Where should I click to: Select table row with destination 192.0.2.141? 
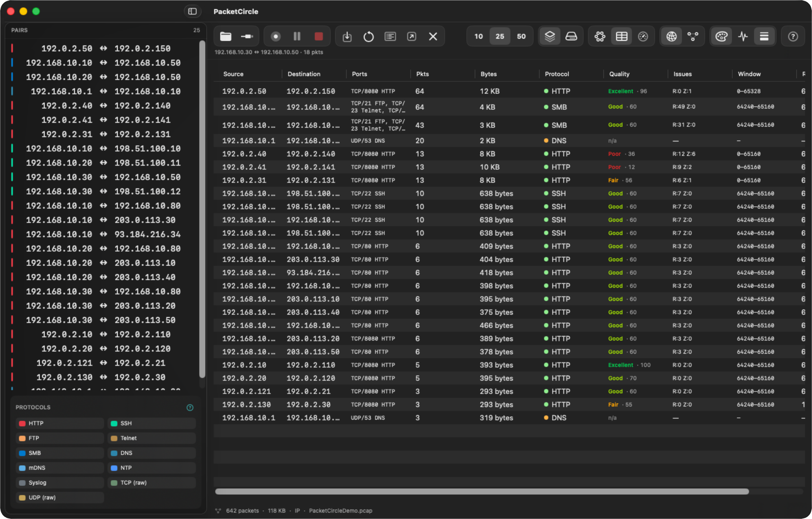[x=509, y=167]
